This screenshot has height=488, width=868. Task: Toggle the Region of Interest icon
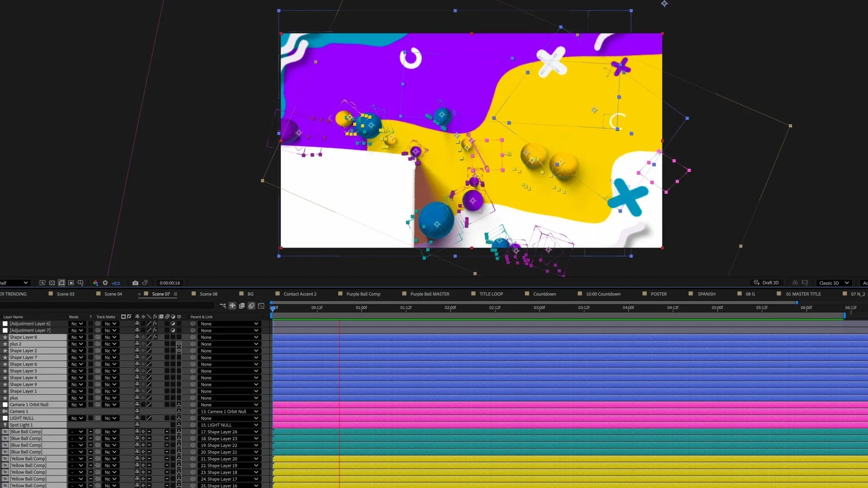71,283
